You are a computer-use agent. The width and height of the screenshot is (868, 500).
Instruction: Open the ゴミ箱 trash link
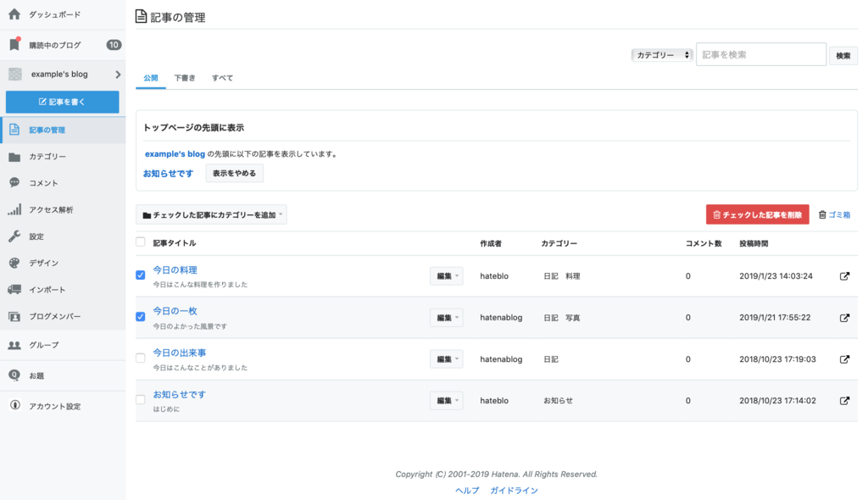pos(839,215)
